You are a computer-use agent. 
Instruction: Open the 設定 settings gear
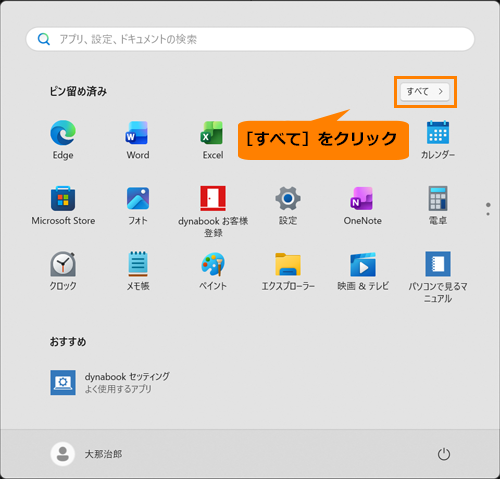coord(288,198)
